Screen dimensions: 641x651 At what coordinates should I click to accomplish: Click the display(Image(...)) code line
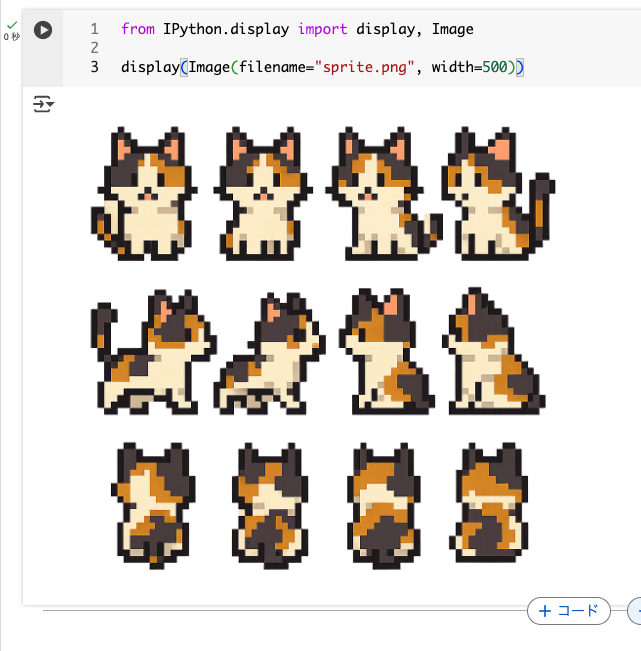tap(323, 67)
